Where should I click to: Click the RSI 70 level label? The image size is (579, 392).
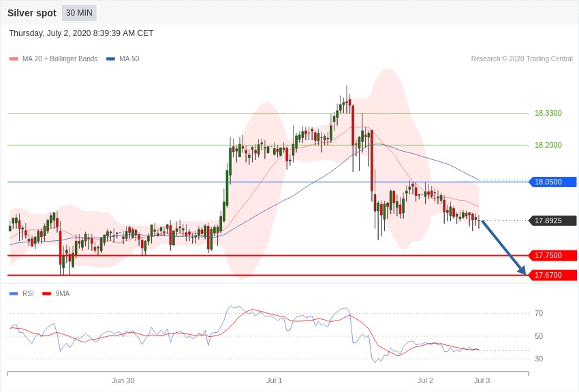pyautogui.click(x=539, y=313)
